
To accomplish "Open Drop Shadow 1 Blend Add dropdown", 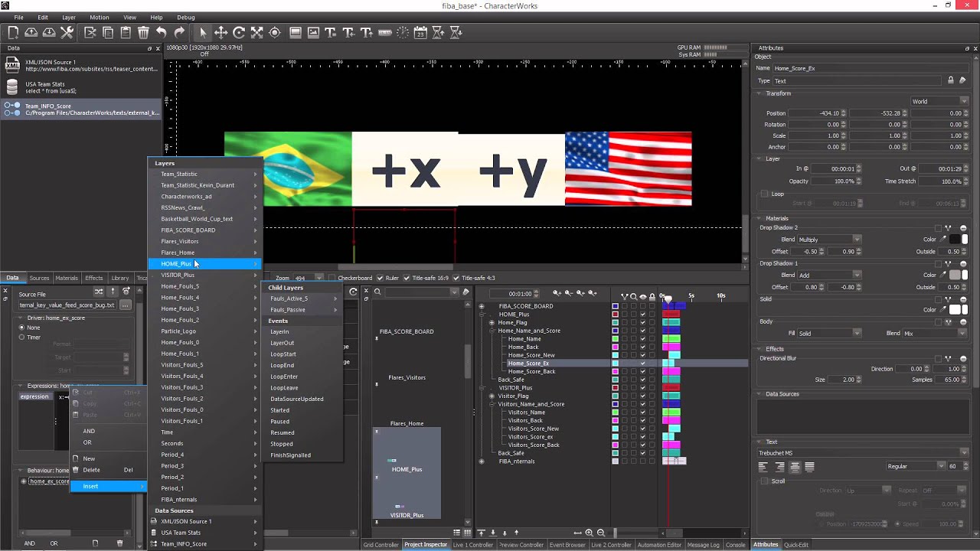I will tap(829, 275).
